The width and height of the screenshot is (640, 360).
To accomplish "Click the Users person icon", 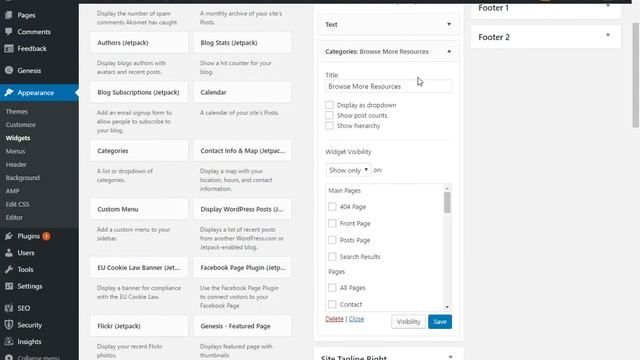I will click(9, 253).
